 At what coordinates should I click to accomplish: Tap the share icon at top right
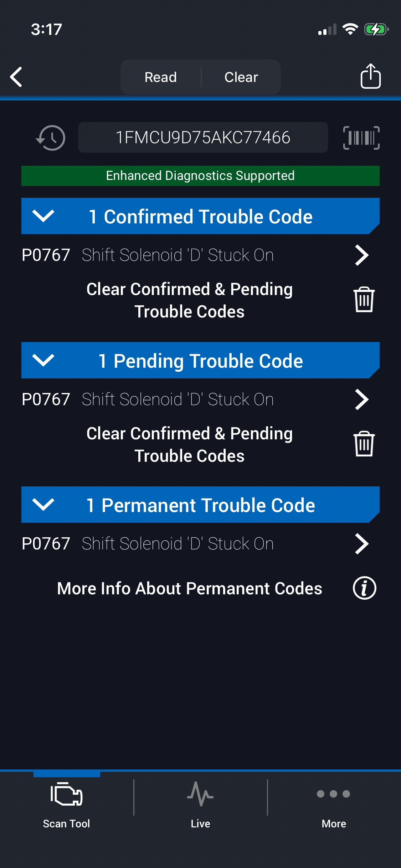tap(370, 76)
